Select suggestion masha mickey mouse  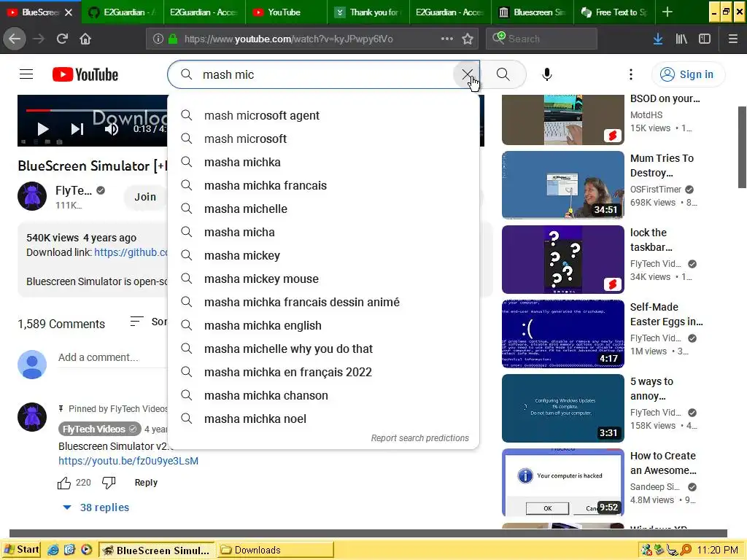click(323, 279)
